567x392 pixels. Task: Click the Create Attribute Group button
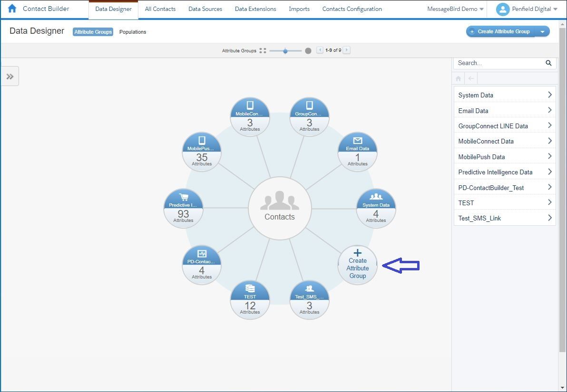tap(500, 31)
